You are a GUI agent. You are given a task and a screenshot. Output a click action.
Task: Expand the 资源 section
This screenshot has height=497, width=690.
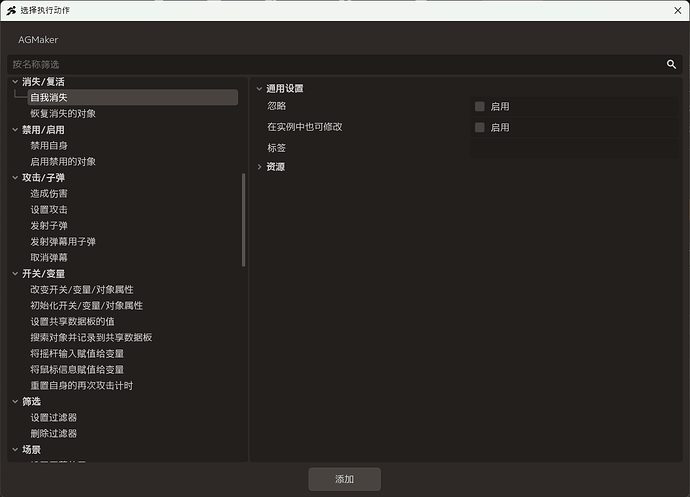click(x=259, y=167)
